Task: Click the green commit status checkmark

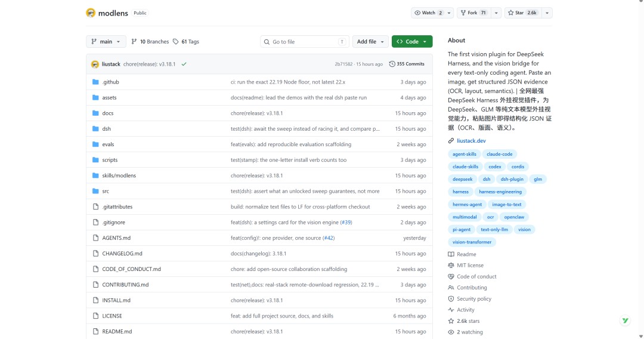Action: 184,64
